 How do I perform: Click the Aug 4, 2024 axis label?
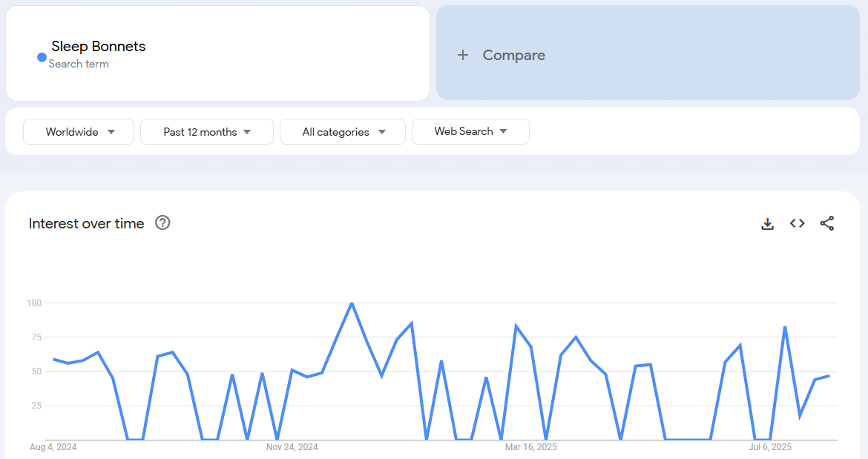53,447
